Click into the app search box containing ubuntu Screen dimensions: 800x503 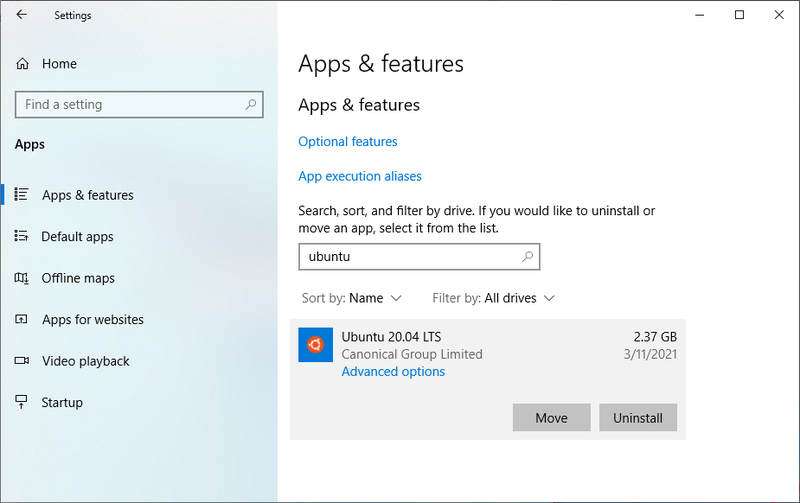(419, 257)
